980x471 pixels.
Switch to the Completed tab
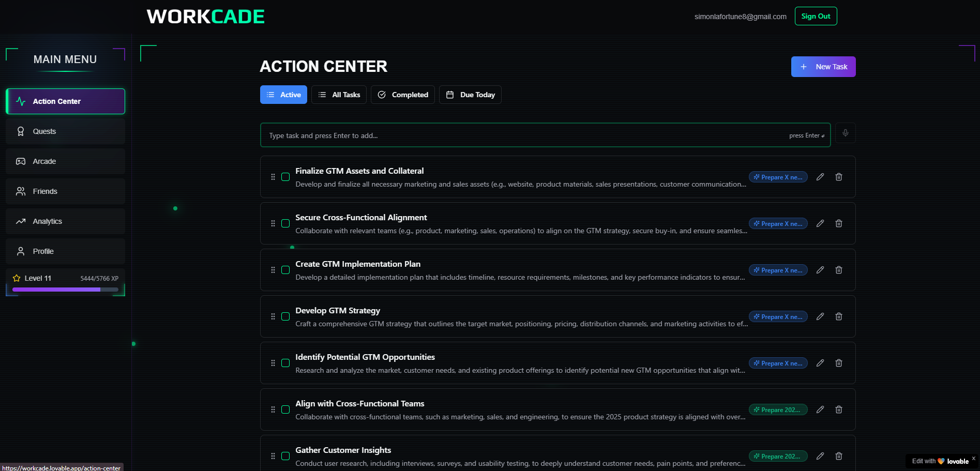[x=402, y=95]
